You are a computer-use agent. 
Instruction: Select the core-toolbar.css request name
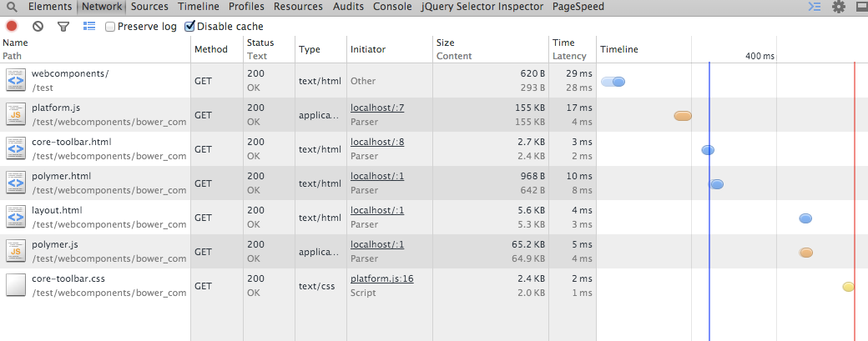68,279
